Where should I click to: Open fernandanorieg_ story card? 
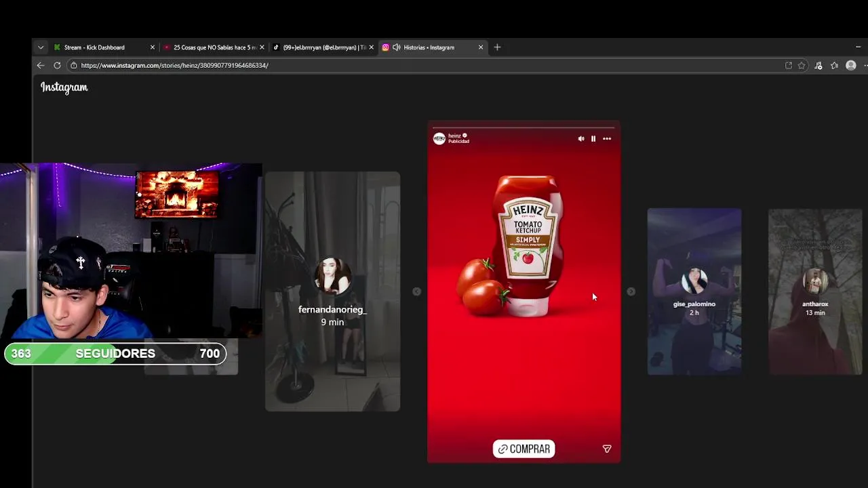(x=332, y=291)
